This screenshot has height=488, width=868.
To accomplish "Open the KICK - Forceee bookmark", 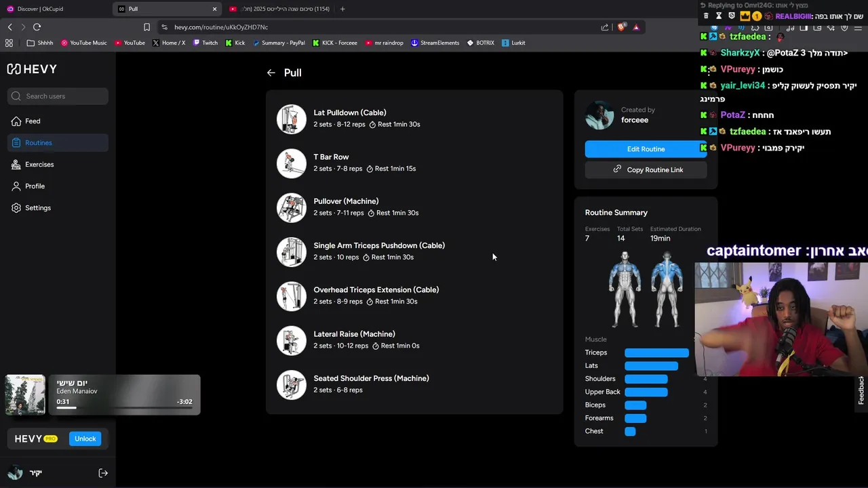I will (335, 43).
